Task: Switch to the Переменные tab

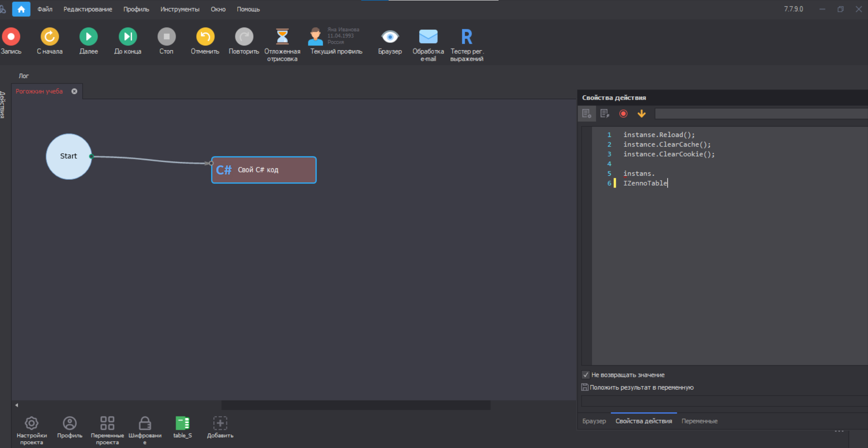Action: coord(699,421)
